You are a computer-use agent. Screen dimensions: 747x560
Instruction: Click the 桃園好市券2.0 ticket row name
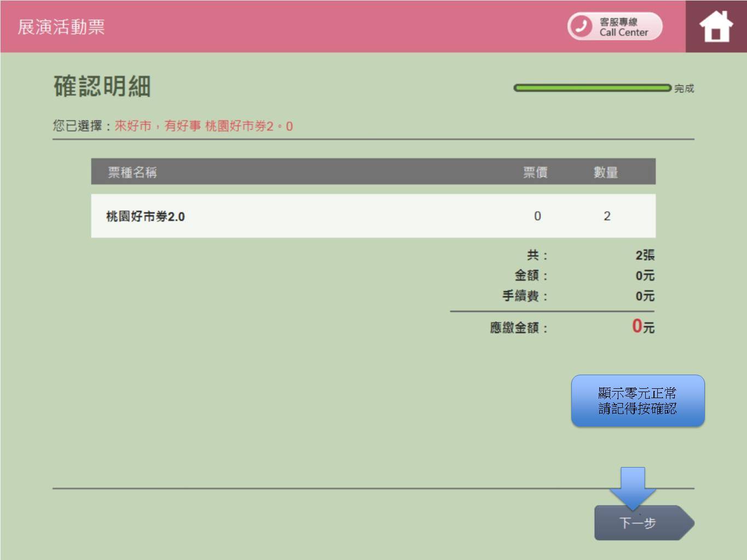146,217
